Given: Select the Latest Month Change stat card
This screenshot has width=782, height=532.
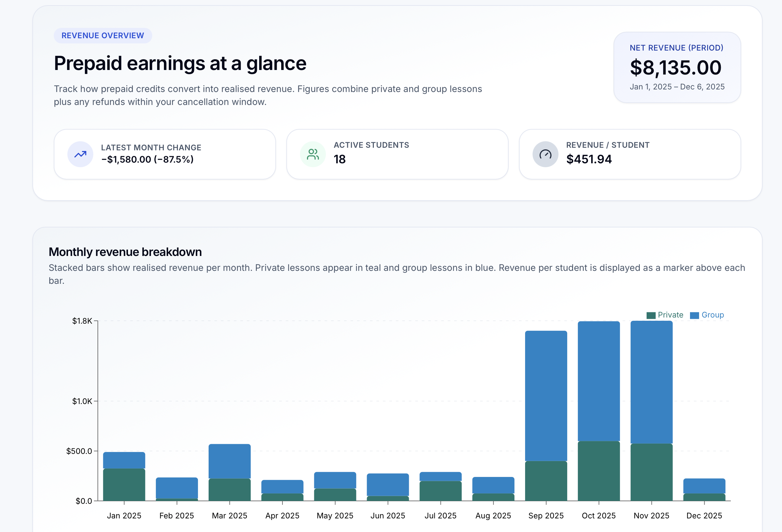Looking at the screenshot, I should [165, 154].
